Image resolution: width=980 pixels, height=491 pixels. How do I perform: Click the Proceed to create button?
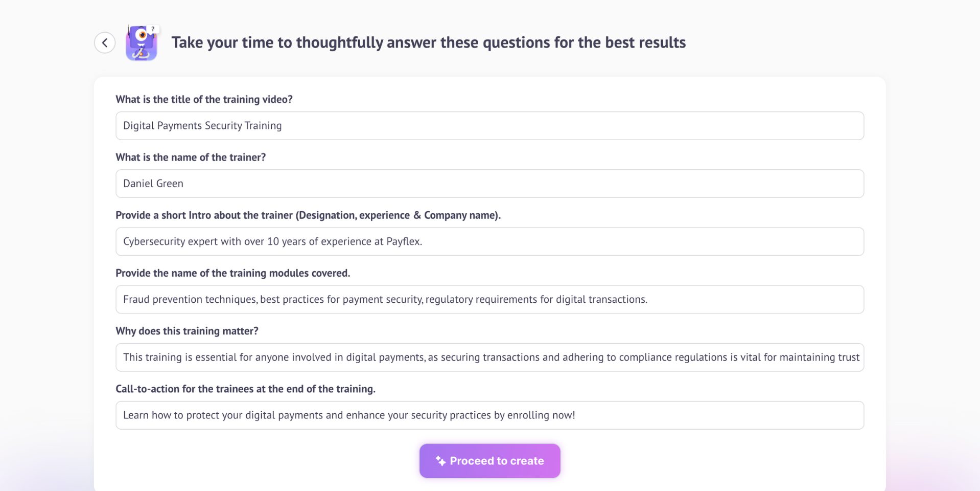[x=489, y=461]
